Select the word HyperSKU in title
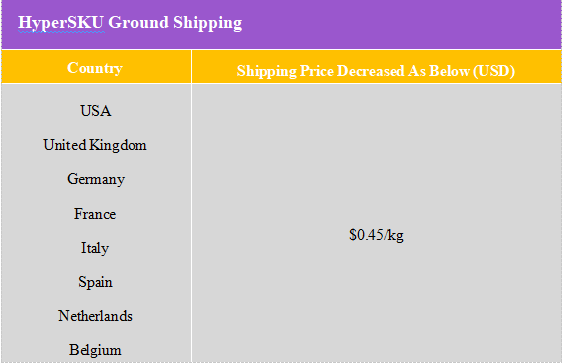Screen dimensions: 563x363 pyautogui.click(x=61, y=23)
